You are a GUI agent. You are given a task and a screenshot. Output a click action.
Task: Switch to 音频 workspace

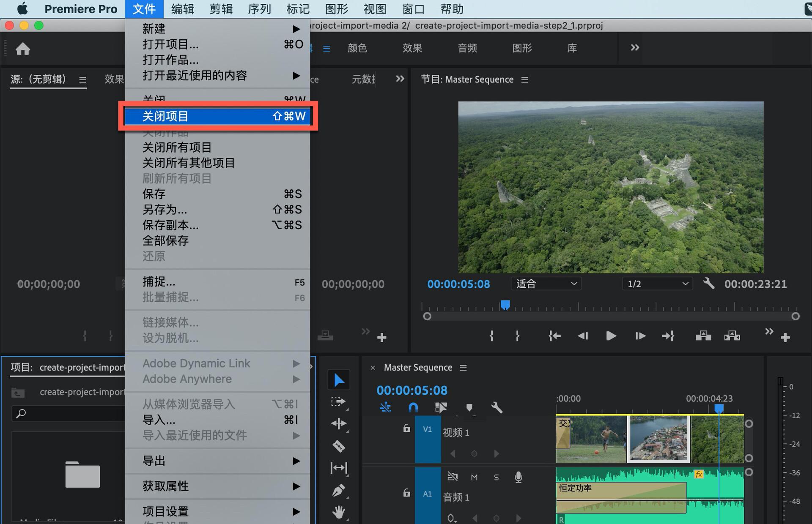coord(467,48)
